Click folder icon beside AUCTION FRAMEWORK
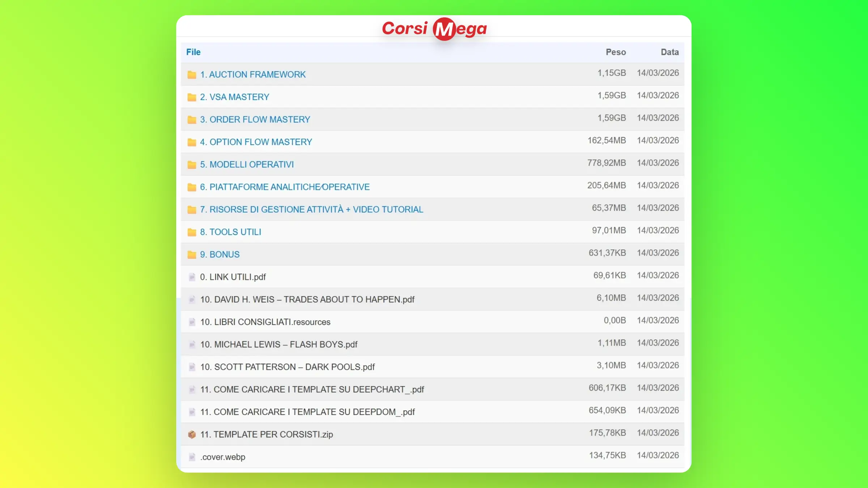The width and height of the screenshot is (868, 488). 192,75
